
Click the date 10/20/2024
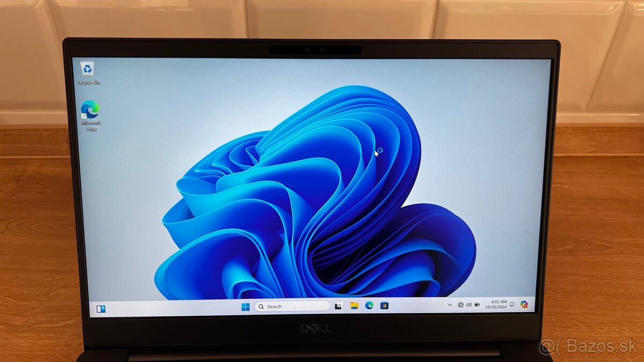click(x=496, y=307)
